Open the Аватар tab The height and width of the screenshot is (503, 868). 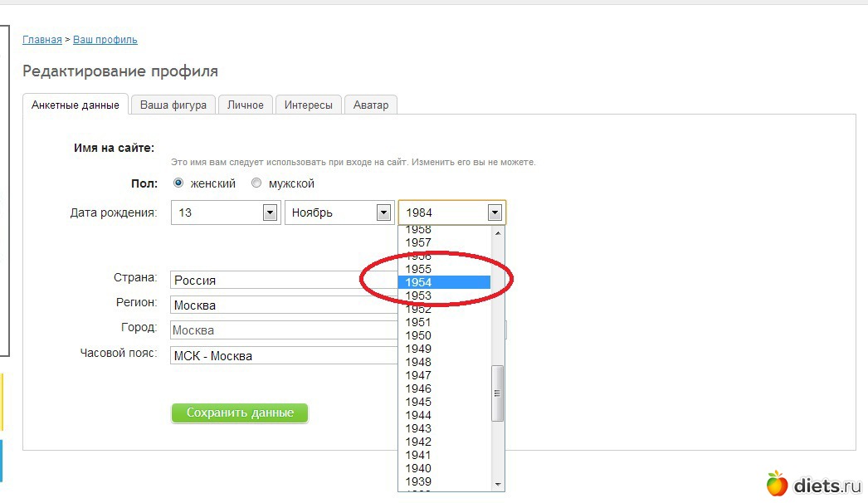click(370, 105)
